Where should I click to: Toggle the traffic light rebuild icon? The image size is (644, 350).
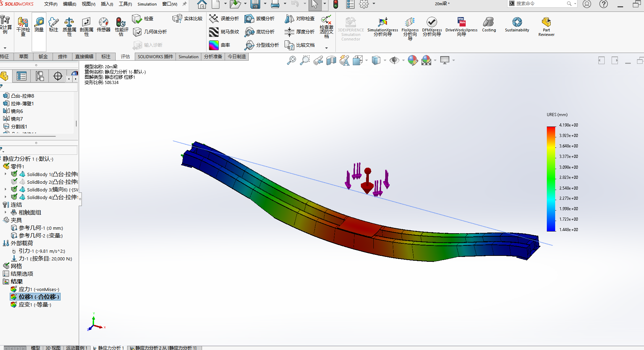[x=336, y=5]
